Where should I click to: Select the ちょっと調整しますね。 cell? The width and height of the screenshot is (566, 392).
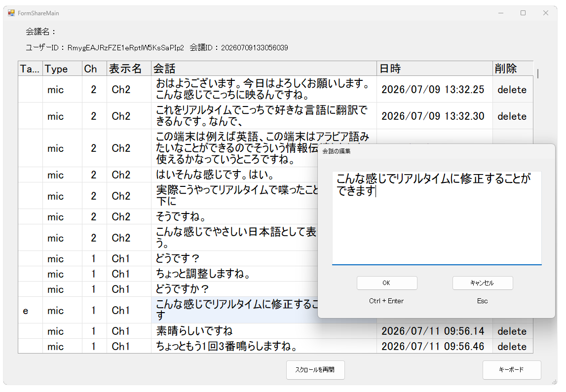(x=234, y=274)
